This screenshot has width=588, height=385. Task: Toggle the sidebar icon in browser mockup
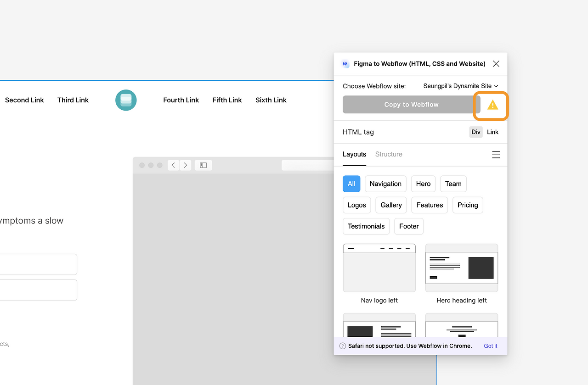point(203,165)
